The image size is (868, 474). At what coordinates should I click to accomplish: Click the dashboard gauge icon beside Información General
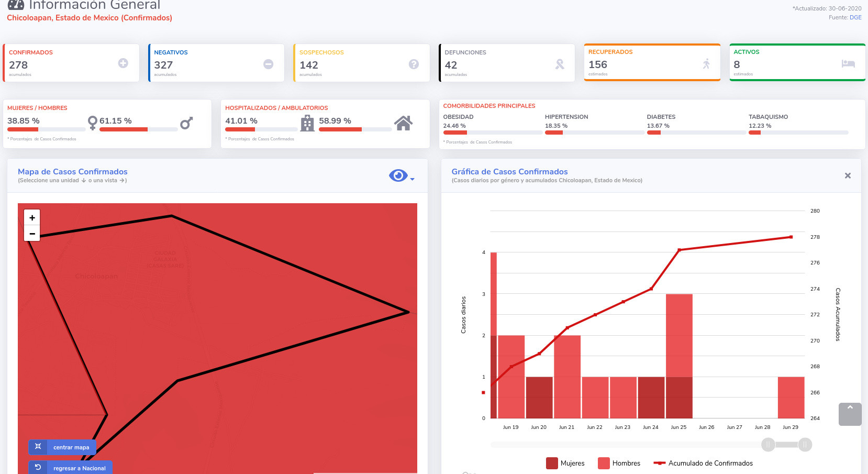(16, 4)
